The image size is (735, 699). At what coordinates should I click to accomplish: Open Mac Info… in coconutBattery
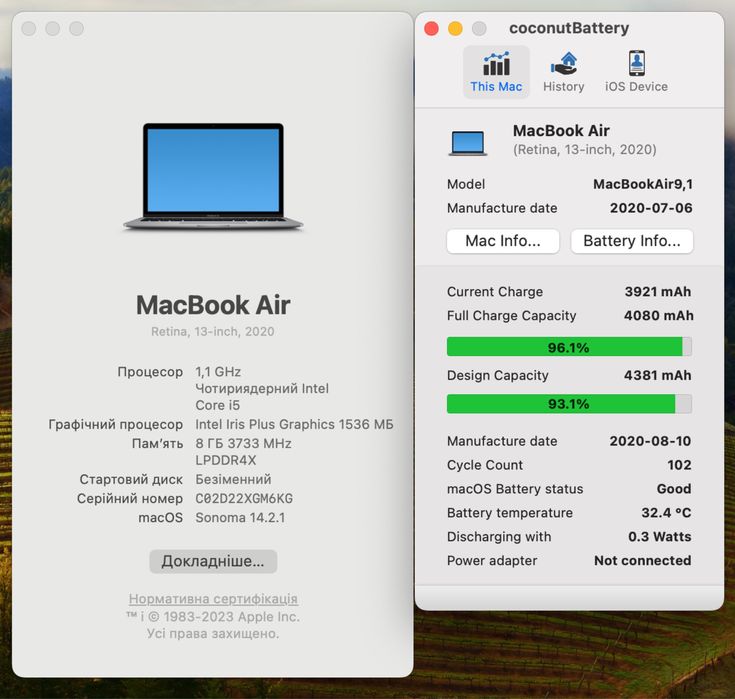coord(503,241)
